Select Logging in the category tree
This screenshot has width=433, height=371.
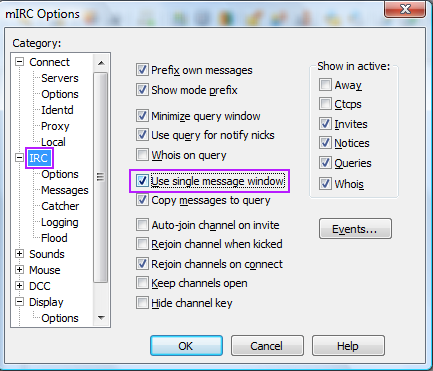(x=60, y=222)
